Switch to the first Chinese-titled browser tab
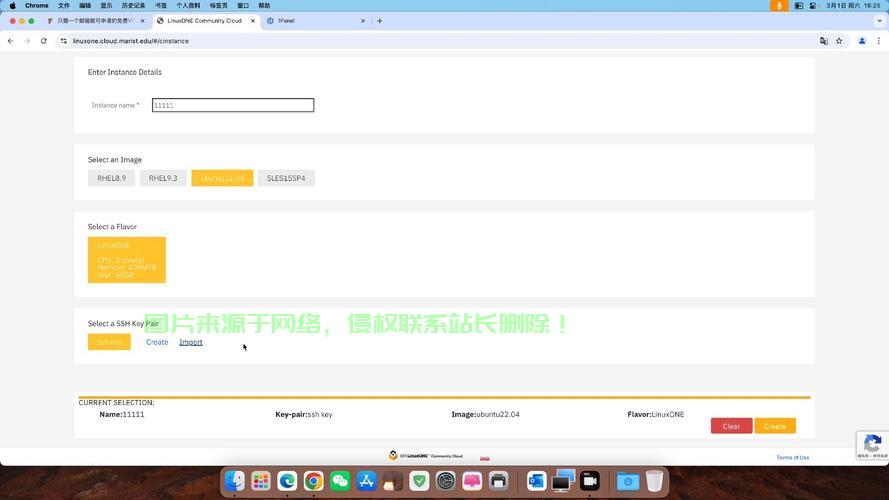This screenshot has height=500, width=889. (94, 20)
